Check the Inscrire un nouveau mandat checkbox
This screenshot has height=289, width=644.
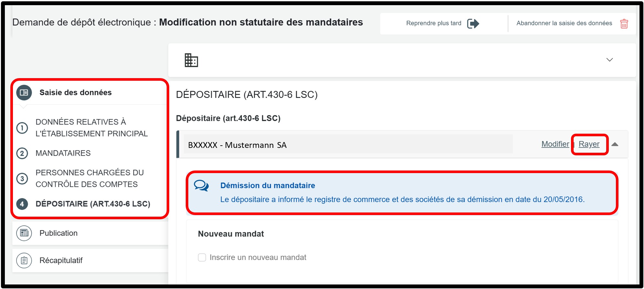[202, 257]
